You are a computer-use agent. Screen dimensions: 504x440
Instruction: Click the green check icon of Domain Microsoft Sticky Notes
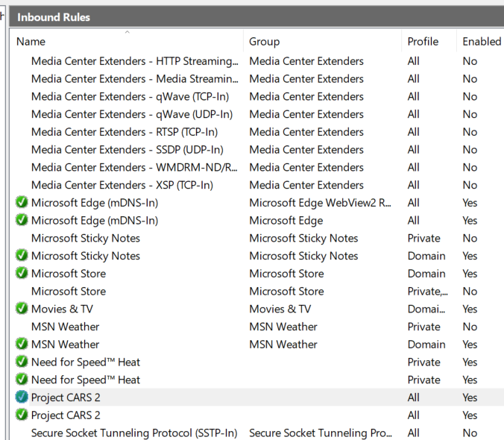(x=22, y=256)
